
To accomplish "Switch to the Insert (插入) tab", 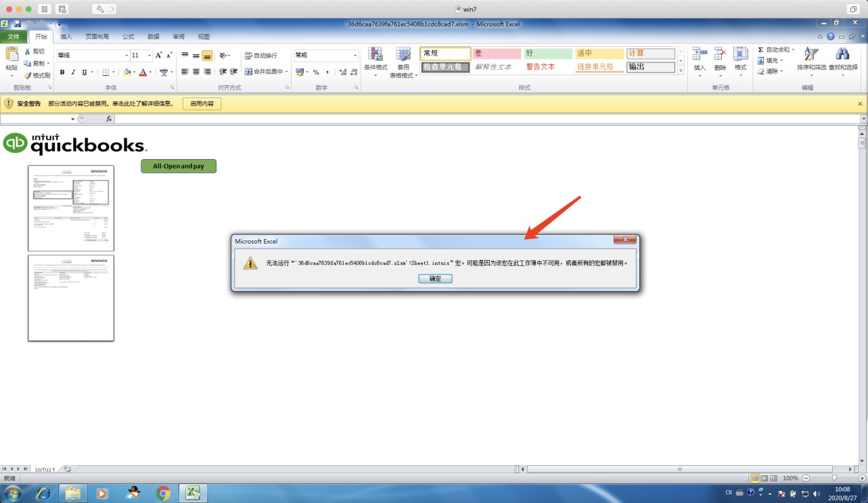I will point(66,37).
